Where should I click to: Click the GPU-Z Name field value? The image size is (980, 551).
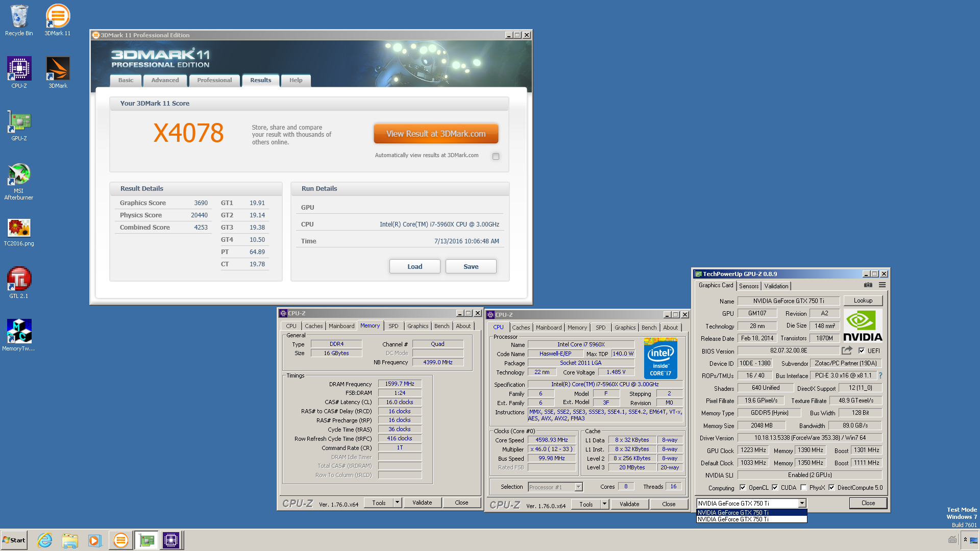pos(789,301)
